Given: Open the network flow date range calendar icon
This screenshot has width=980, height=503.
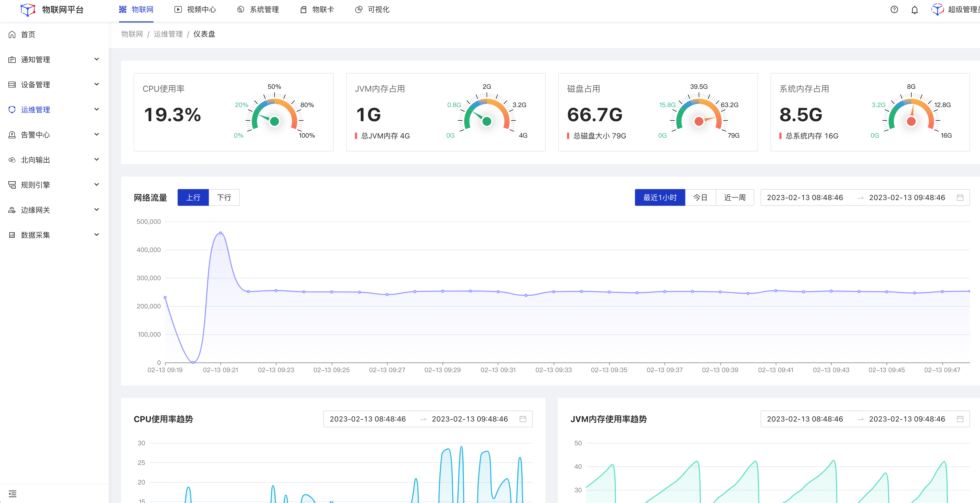Looking at the screenshot, I should coord(960,197).
